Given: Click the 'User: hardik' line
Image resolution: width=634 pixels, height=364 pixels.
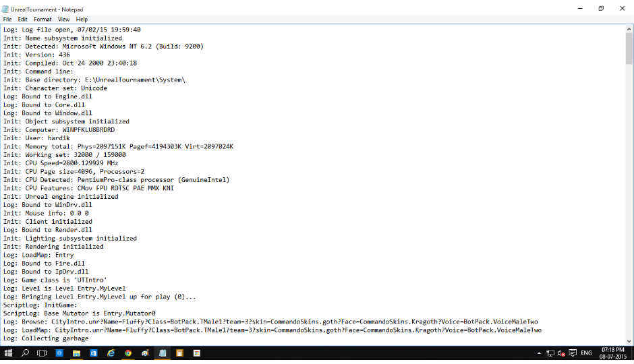Looking at the screenshot, I should 37,138.
